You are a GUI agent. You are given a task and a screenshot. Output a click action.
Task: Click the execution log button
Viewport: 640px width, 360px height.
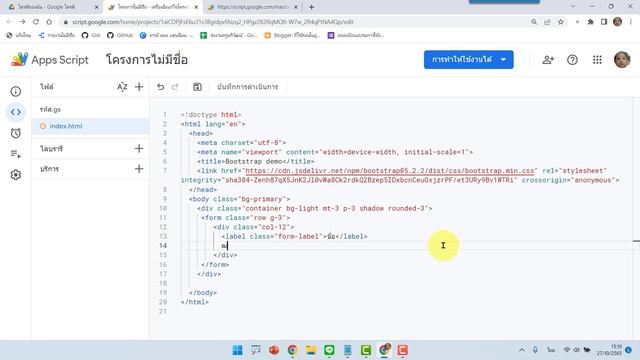(x=247, y=87)
